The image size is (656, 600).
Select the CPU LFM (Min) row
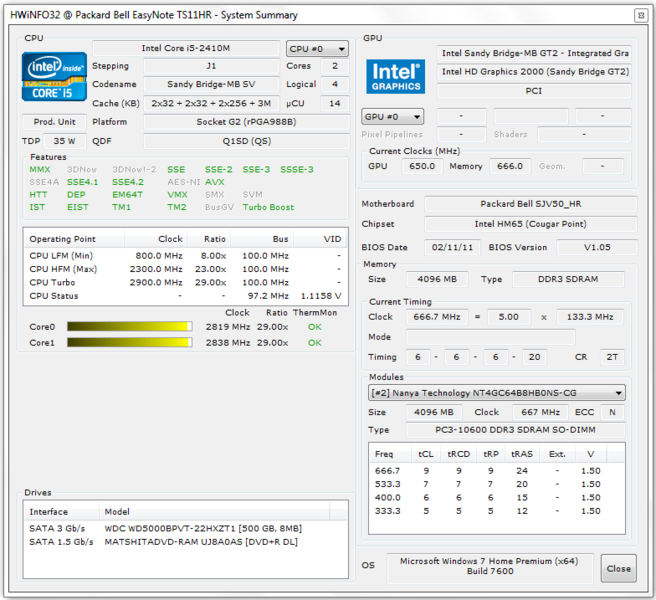(x=185, y=256)
